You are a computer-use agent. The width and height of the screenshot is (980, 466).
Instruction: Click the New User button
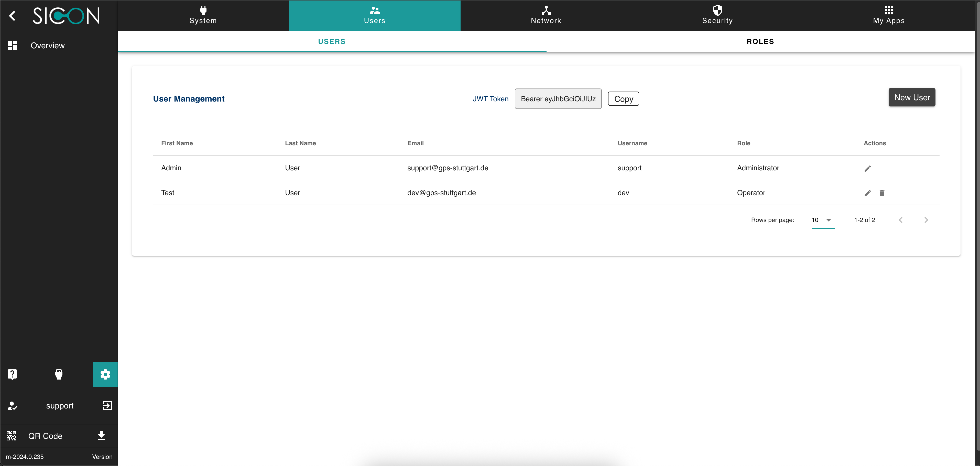pos(911,97)
